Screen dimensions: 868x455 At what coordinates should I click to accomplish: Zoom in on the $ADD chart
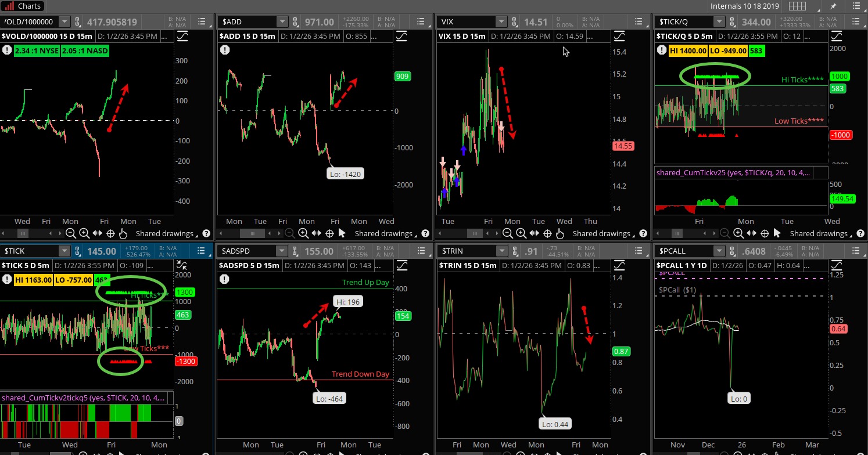[303, 233]
